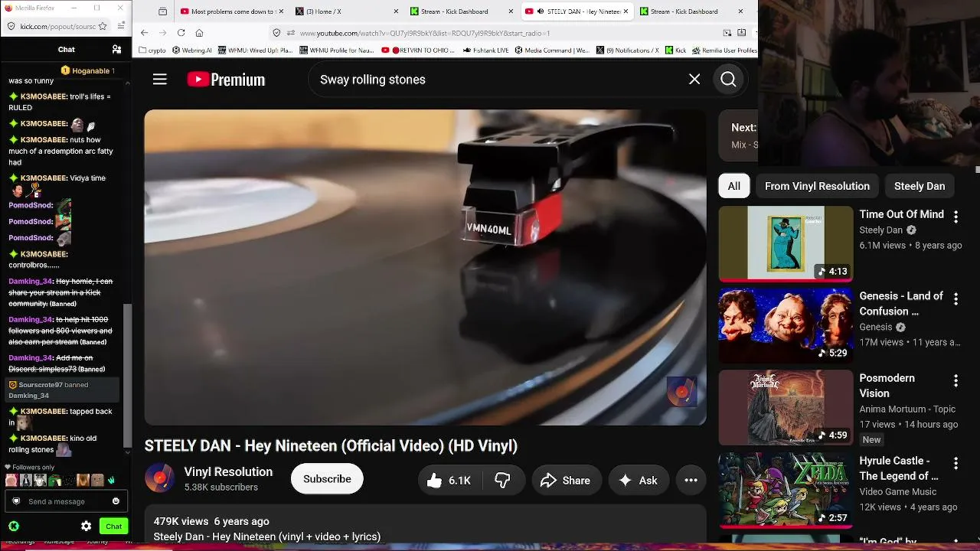Screen dimensions: 980x551
Task: Click PomodSnod username in the first PomodSnod message
Action: click(x=31, y=205)
